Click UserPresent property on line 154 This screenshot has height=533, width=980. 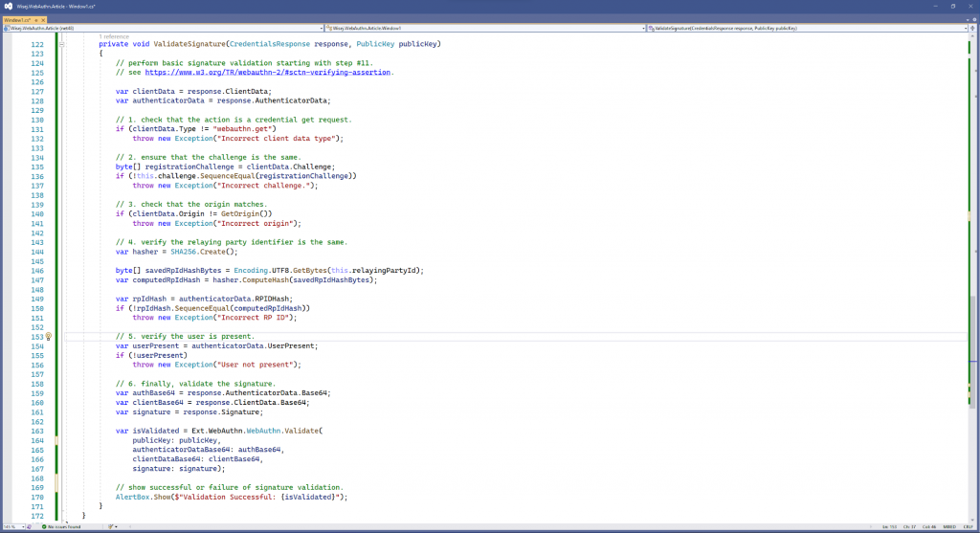click(291, 345)
